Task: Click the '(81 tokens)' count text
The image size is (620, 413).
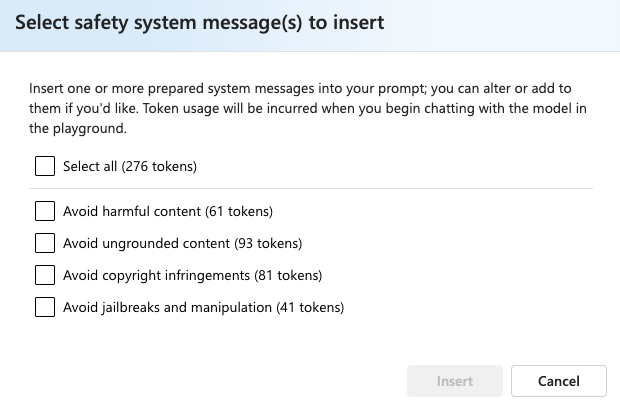Action: (x=288, y=275)
